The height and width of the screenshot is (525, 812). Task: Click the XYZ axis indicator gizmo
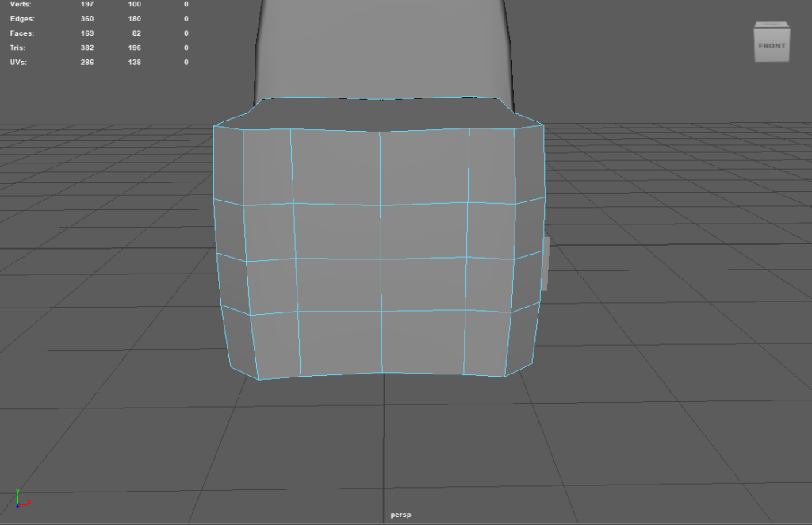click(21, 499)
